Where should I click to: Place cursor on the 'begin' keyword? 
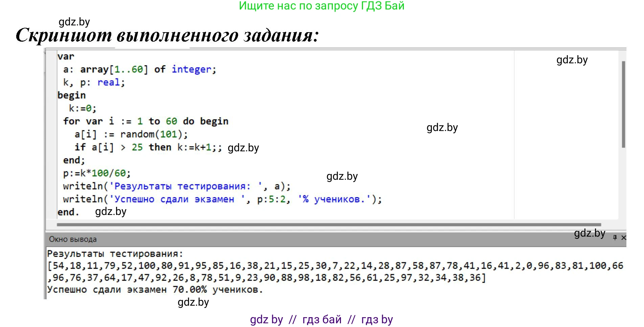(71, 95)
